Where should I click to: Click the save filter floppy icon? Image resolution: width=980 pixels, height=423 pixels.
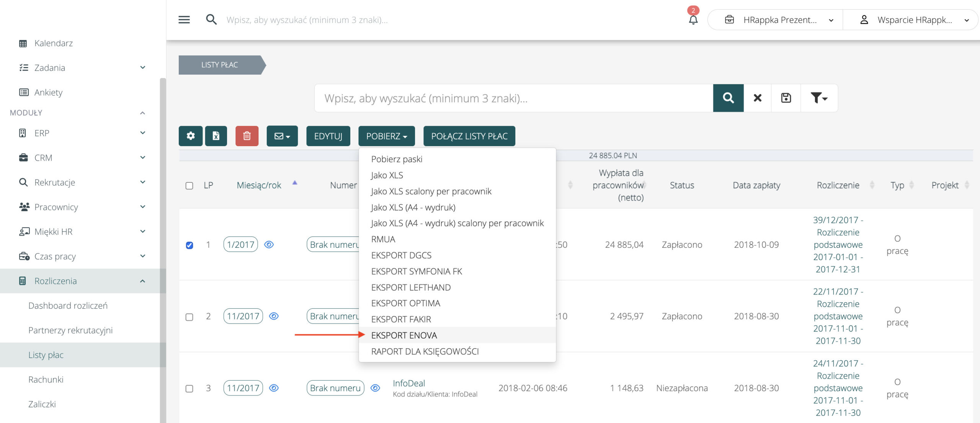pos(786,98)
